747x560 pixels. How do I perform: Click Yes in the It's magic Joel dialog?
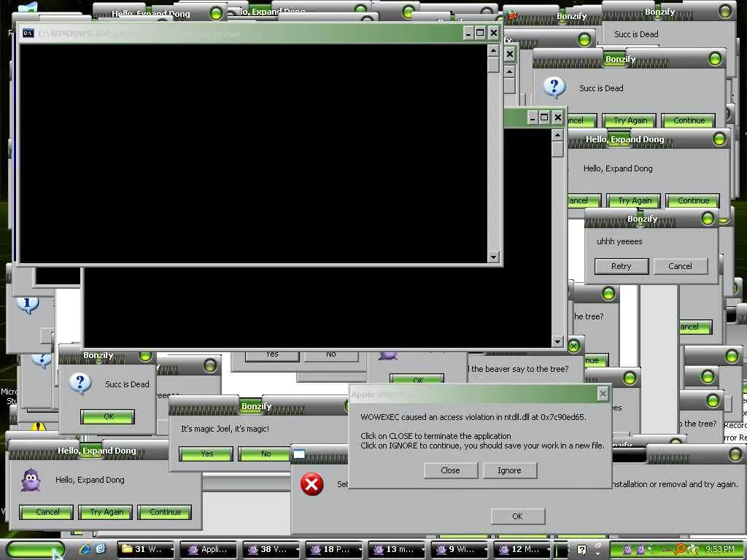pyautogui.click(x=206, y=454)
